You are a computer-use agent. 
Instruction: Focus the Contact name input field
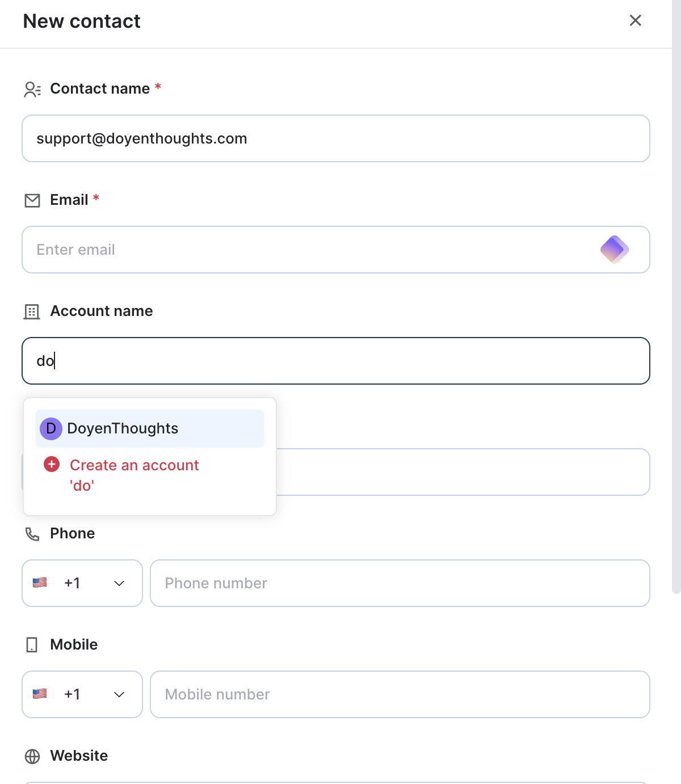[x=336, y=138]
